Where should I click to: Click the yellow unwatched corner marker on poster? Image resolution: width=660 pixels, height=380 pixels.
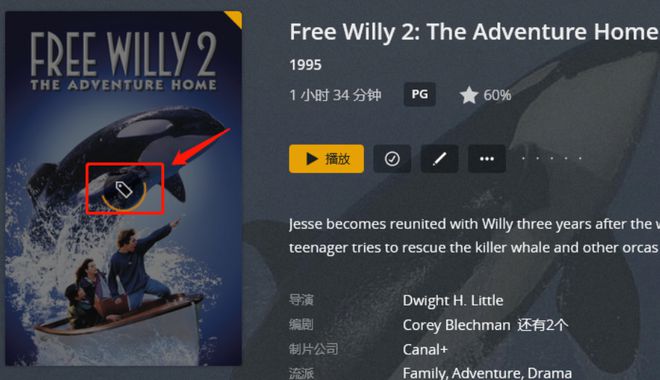click(x=236, y=18)
